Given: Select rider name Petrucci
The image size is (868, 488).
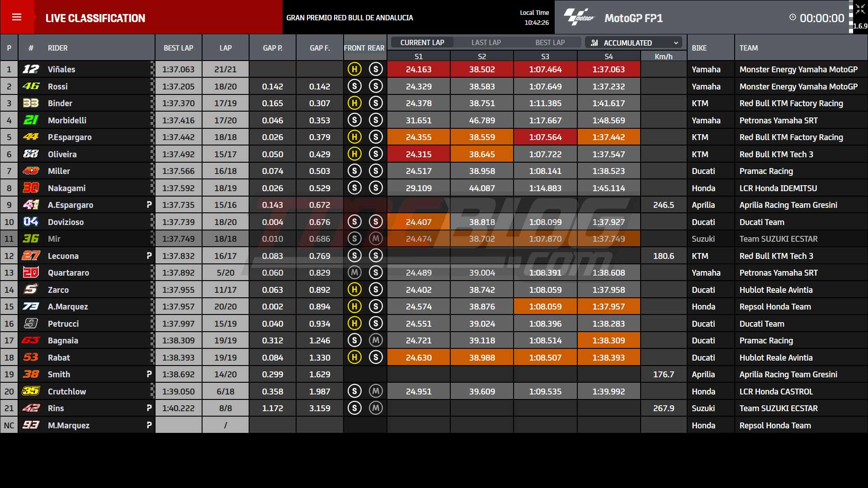Looking at the screenshot, I should 63,324.
